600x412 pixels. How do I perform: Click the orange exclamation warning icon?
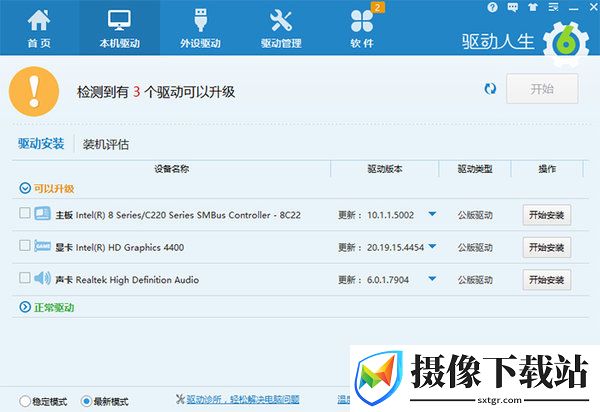tap(34, 91)
